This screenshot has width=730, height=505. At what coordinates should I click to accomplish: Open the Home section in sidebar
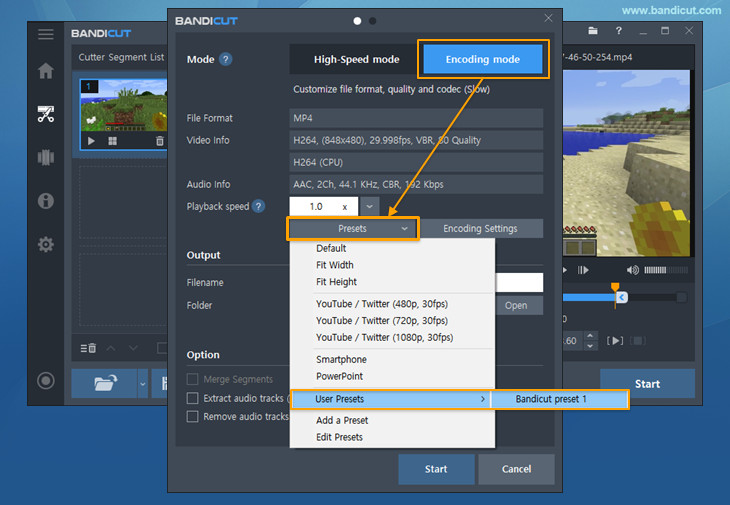tap(45, 71)
